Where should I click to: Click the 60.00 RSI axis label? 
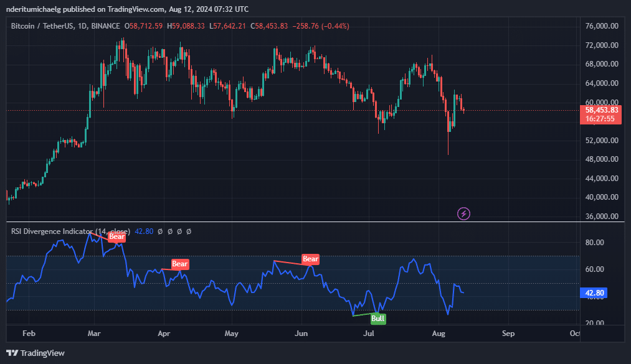pos(594,269)
